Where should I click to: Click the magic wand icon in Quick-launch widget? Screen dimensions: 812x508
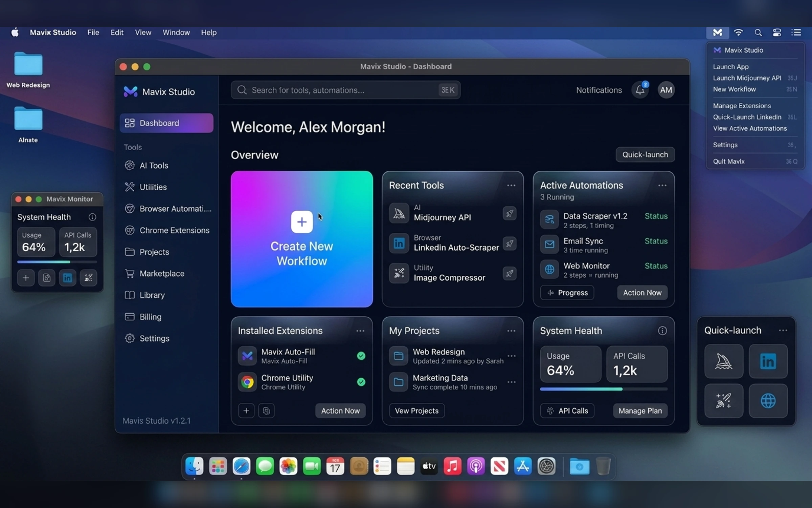pos(724,401)
